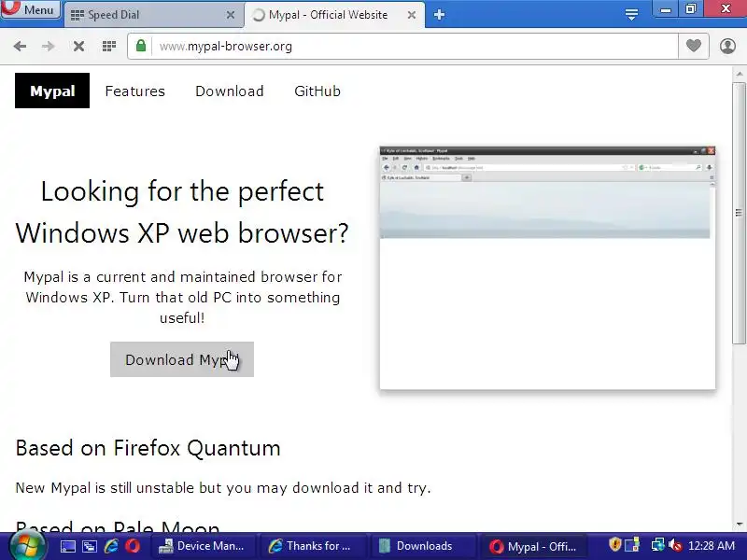The height and width of the screenshot is (560, 747).
Task: Visit the GitHub navigation link
Action: (x=317, y=91)
